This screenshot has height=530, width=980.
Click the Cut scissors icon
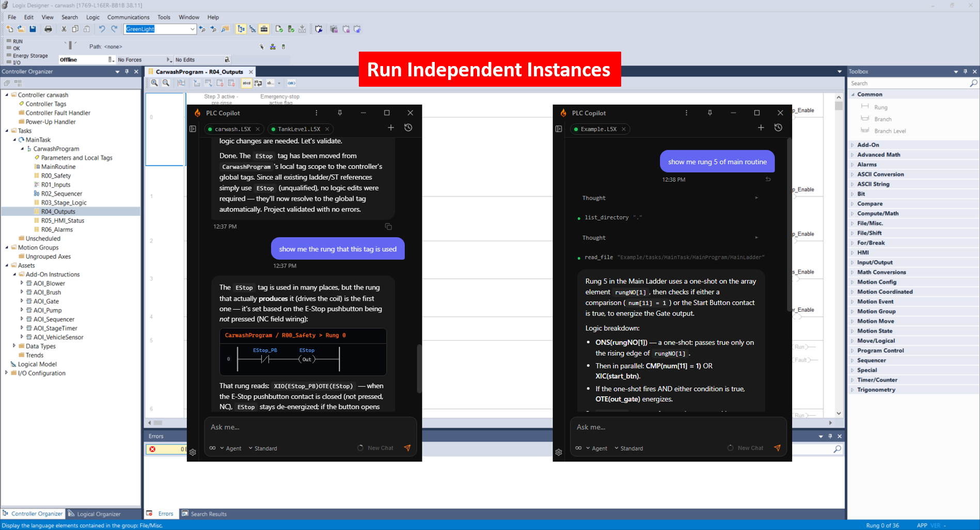tap(64, 29)
